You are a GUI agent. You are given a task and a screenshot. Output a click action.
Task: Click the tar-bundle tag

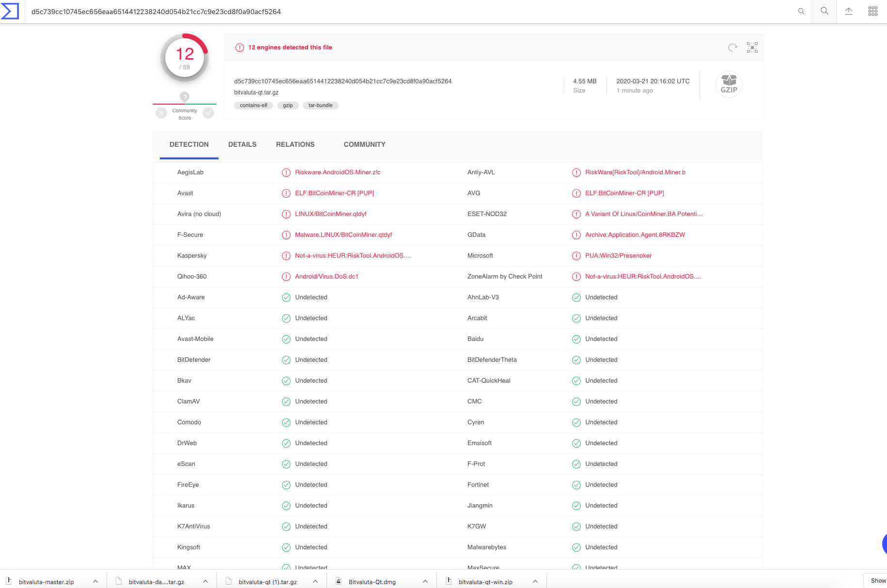320,106
